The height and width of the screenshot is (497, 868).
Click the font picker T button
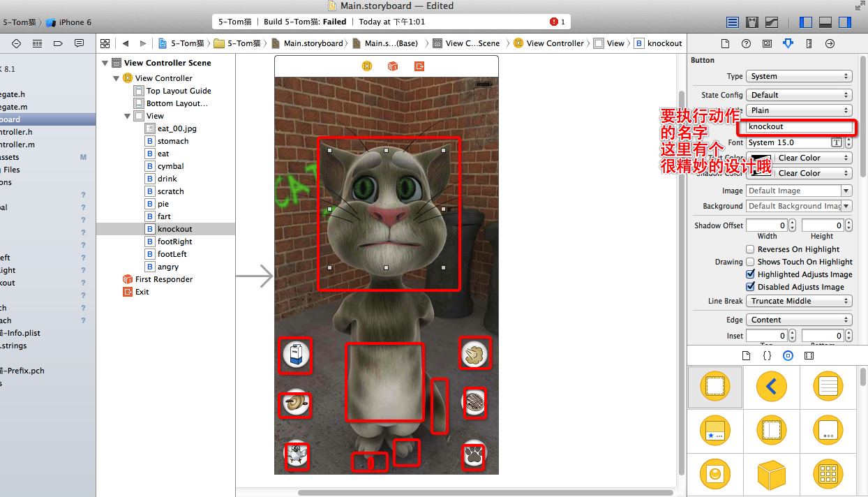click(x=837, y=142)
